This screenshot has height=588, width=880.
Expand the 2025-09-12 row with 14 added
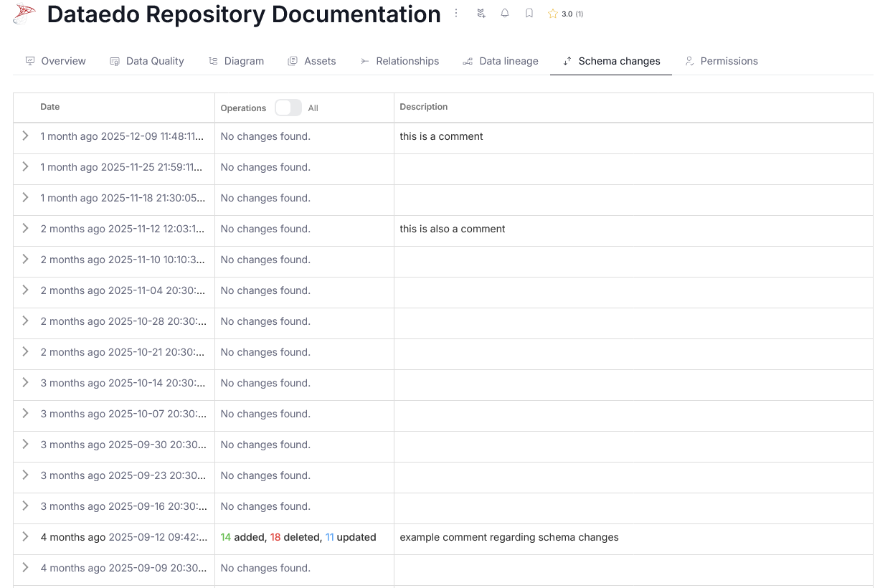(25, 536)
